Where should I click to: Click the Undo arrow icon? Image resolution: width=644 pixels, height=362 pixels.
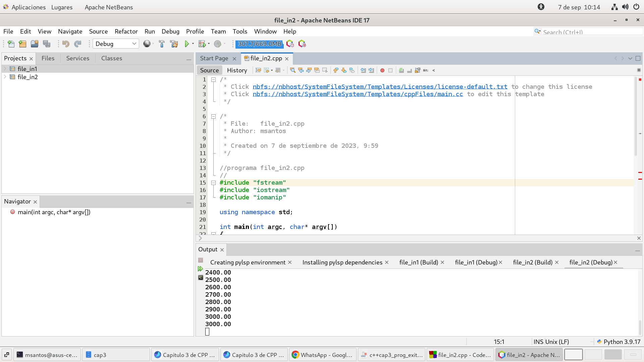pos(66,44)
